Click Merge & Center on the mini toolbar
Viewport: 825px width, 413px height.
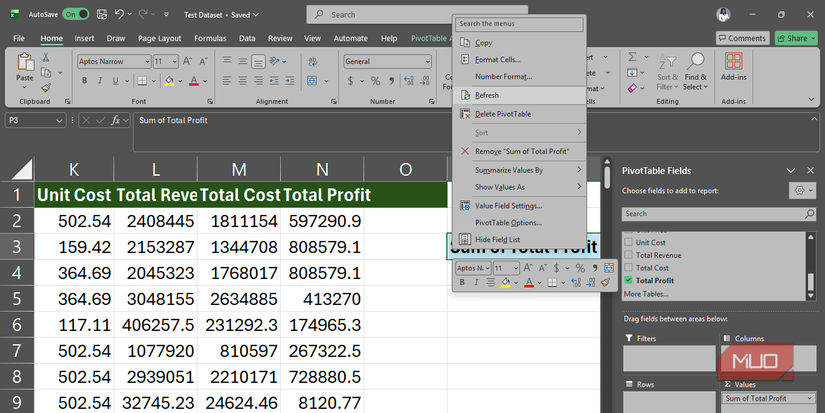click(x=609, y=268)
